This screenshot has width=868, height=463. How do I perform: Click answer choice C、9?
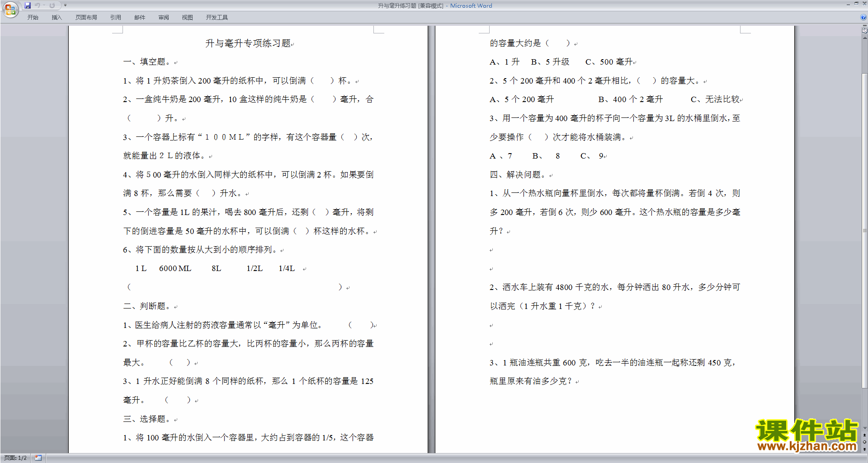(592, 156)
